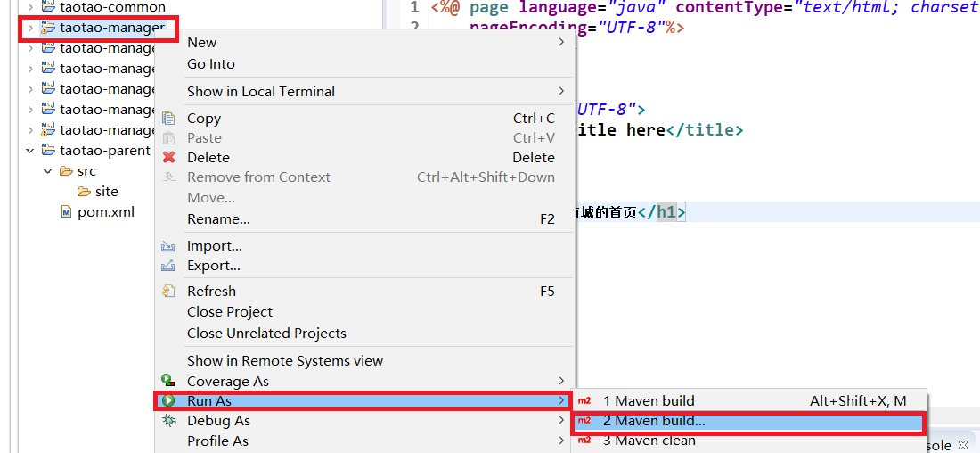Screen dimensions: 980x453
Task: Click the Copy icon in context menu
Action: point(168,119)
